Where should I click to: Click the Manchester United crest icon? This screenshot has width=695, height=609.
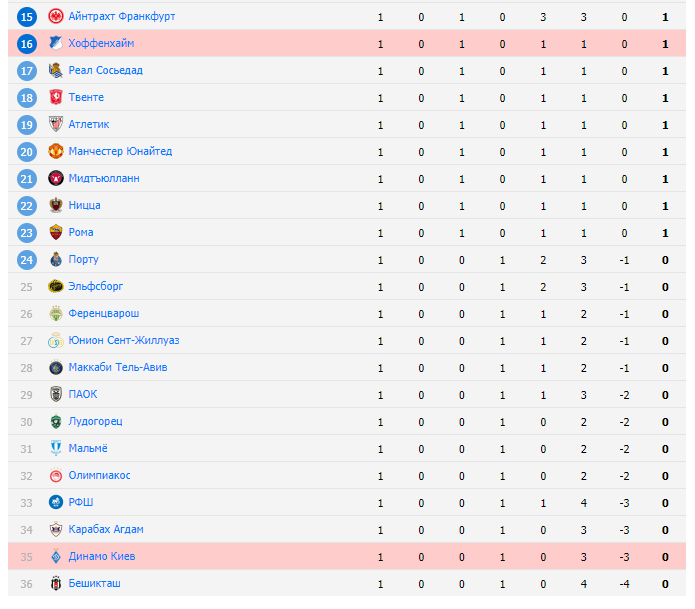(x=56, y=152)
